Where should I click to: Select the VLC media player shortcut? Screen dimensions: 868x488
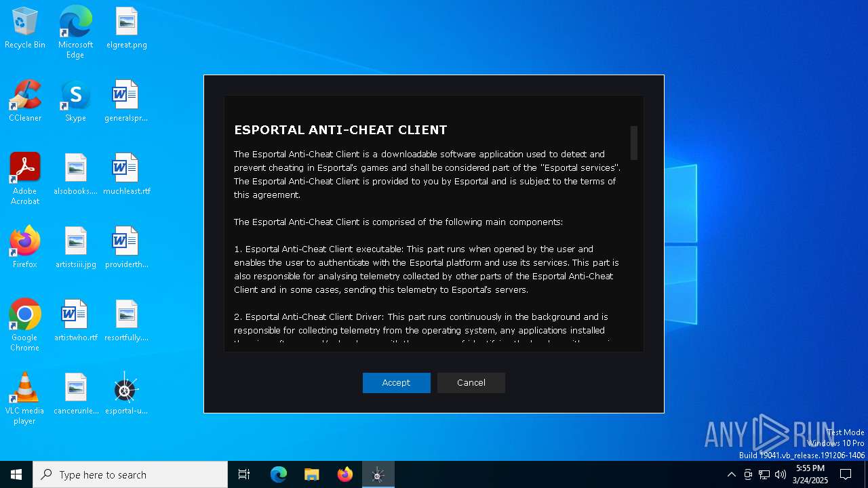pos(25,399)
